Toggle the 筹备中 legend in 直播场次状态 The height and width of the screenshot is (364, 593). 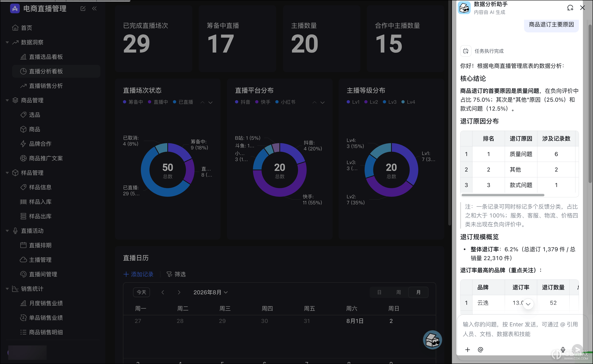(133, 102)
